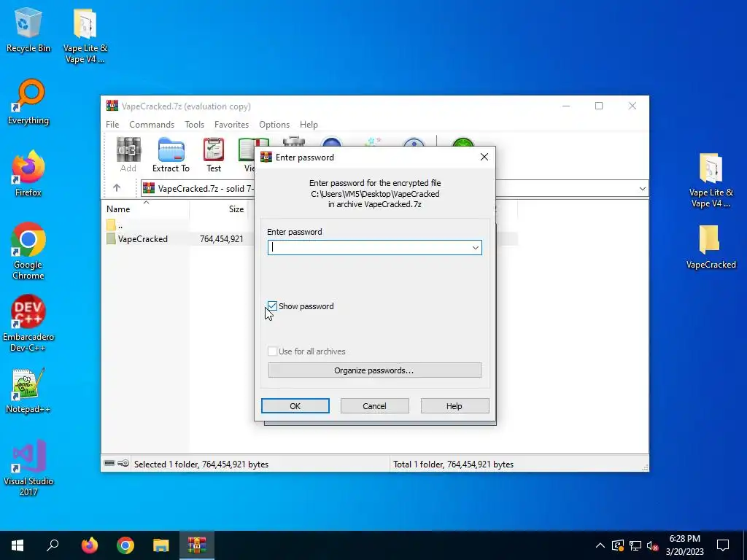Open the notification center icon
The height and width of the screenshot is (560, 747).
[x=723, y=545]
